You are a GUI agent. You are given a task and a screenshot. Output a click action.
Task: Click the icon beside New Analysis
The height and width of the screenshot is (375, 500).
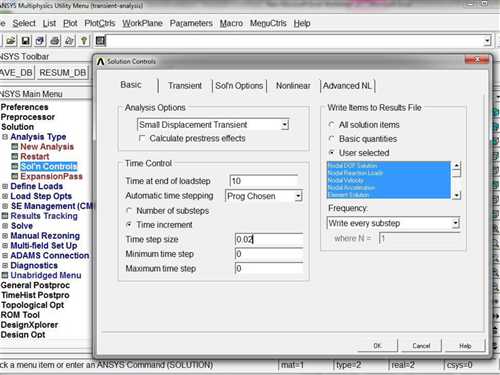(x=15, y=147)
